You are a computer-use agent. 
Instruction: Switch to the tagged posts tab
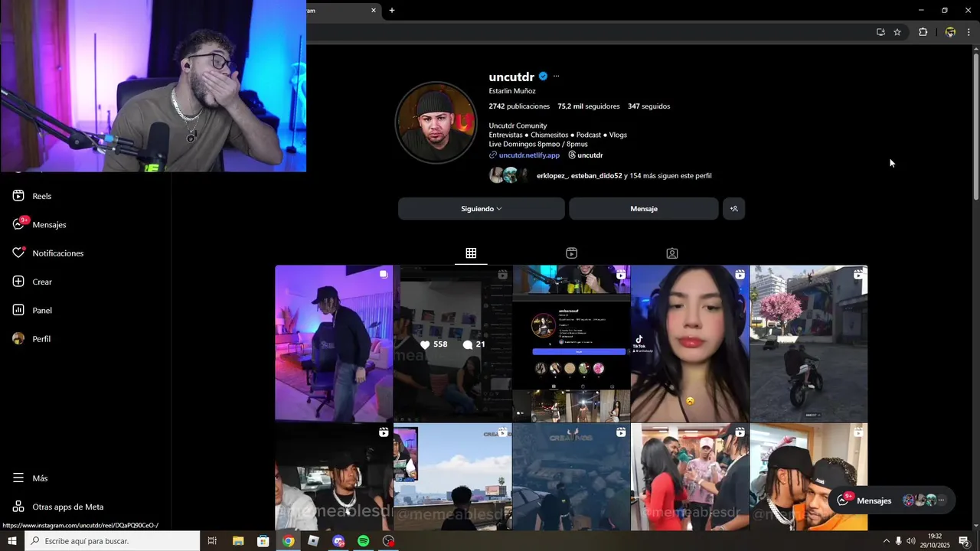point(671,253)
